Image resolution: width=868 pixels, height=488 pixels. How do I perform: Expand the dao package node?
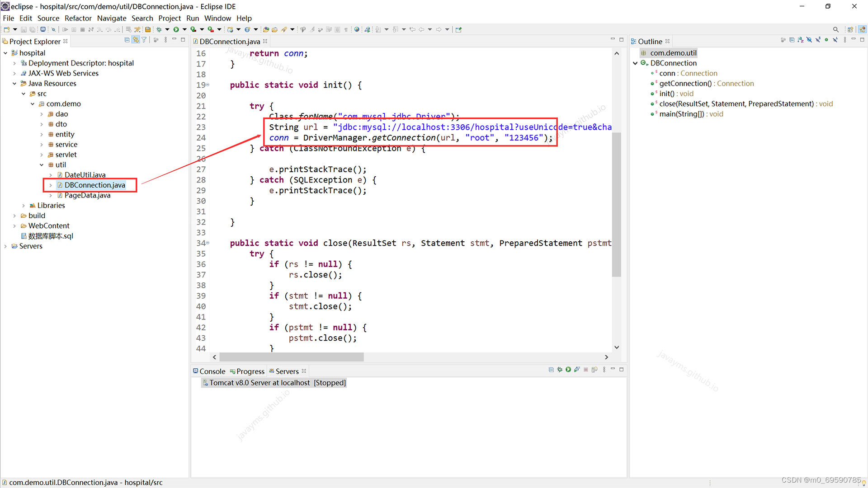42,114
